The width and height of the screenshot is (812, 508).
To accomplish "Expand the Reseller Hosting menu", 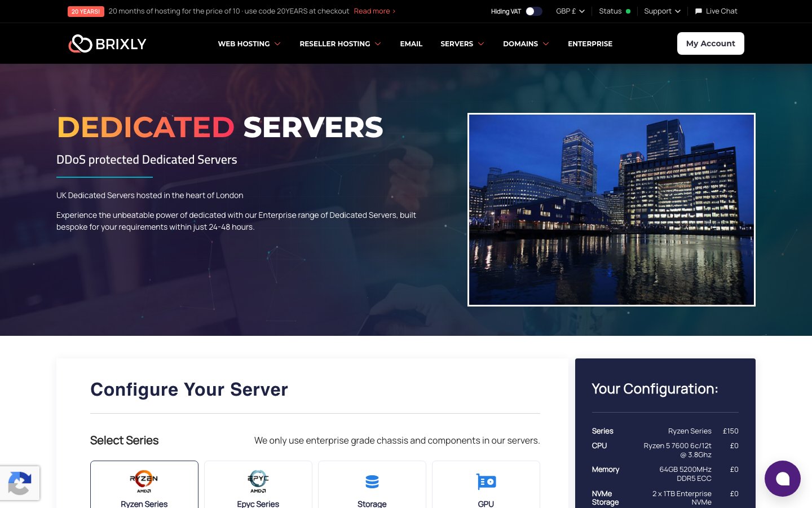I will click(x=340, y=43).
